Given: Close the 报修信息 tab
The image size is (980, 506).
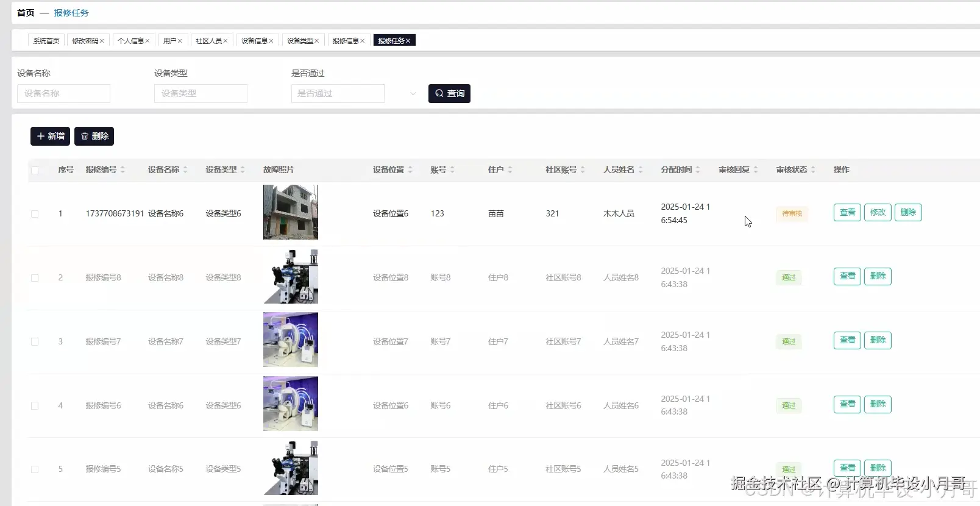Looking at the screenshot, I should click(363, 41).
